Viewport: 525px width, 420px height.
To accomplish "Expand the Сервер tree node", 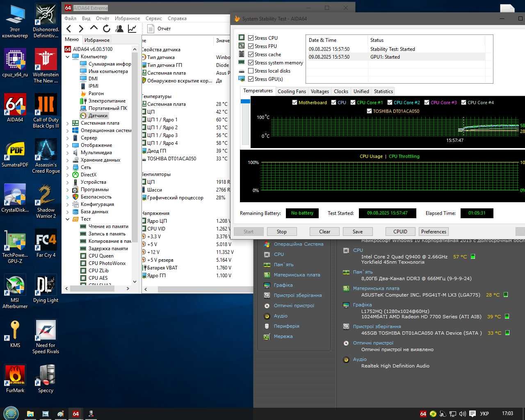I will [x=68, y=138].
